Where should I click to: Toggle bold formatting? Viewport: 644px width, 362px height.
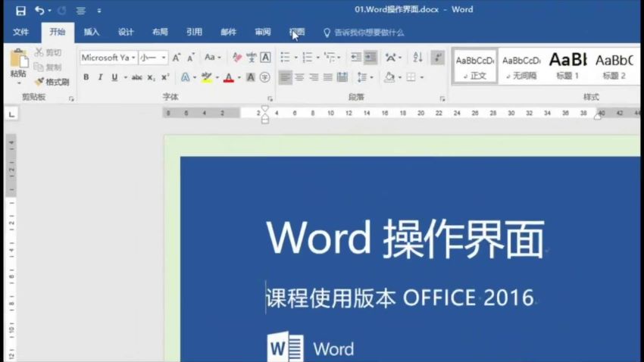click(x=86, y=77)
